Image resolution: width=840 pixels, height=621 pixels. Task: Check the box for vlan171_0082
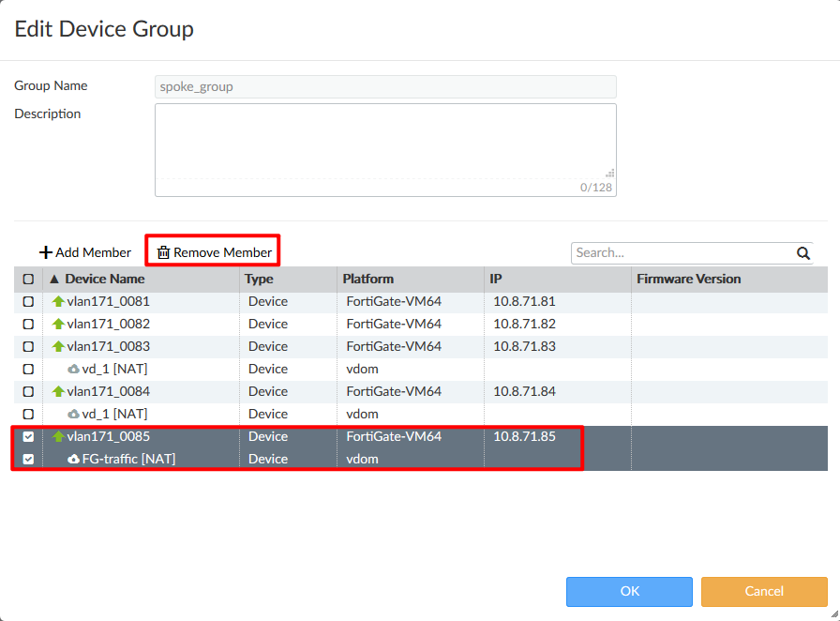(28, 324)
